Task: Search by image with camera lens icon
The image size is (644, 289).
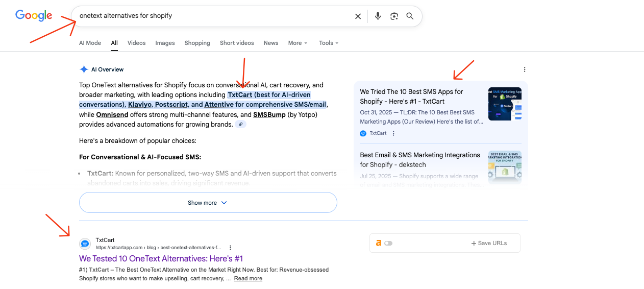Action: point(394,16)
